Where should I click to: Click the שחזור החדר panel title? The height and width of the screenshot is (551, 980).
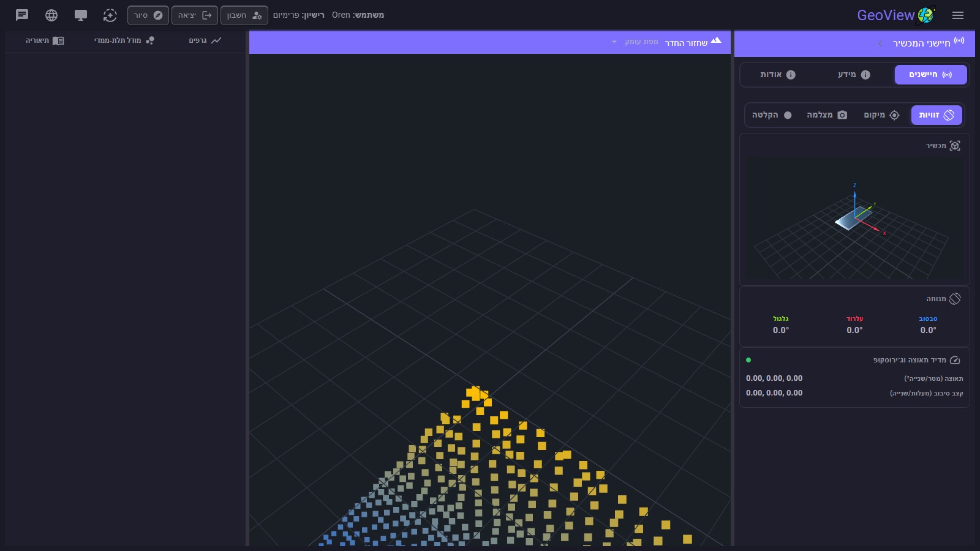pyautogui.click(x=686, y=43)
